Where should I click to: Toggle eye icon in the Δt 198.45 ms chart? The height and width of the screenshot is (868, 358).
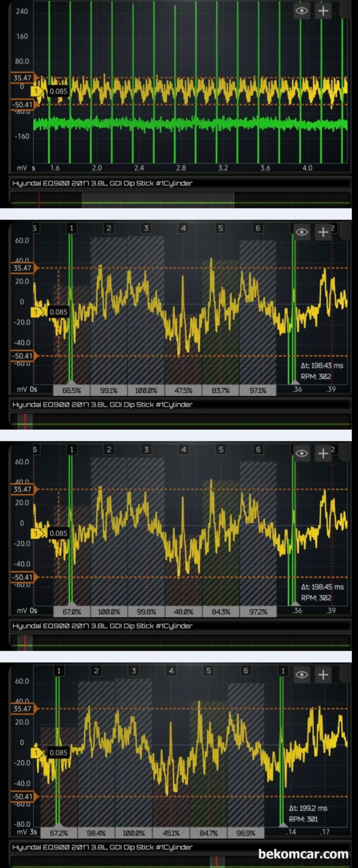302,453
